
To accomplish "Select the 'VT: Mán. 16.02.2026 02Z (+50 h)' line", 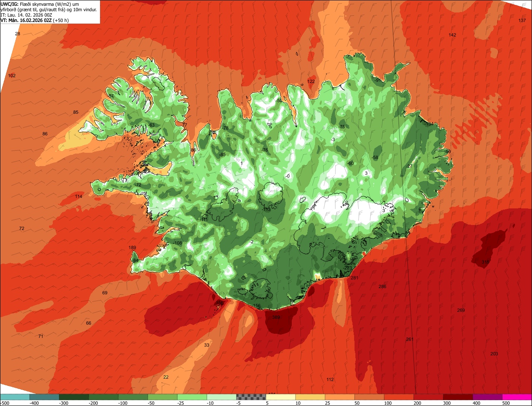I will pos(34,20).
